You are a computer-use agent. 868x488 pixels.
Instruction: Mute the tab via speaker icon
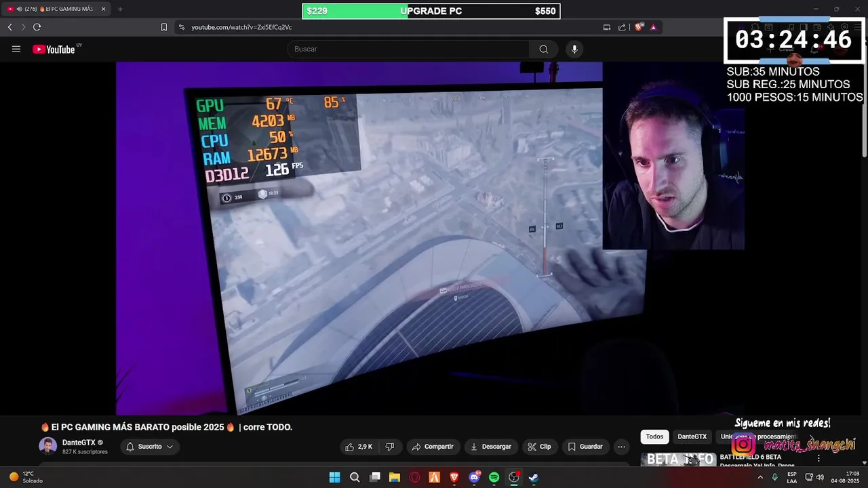pos(19,9)
